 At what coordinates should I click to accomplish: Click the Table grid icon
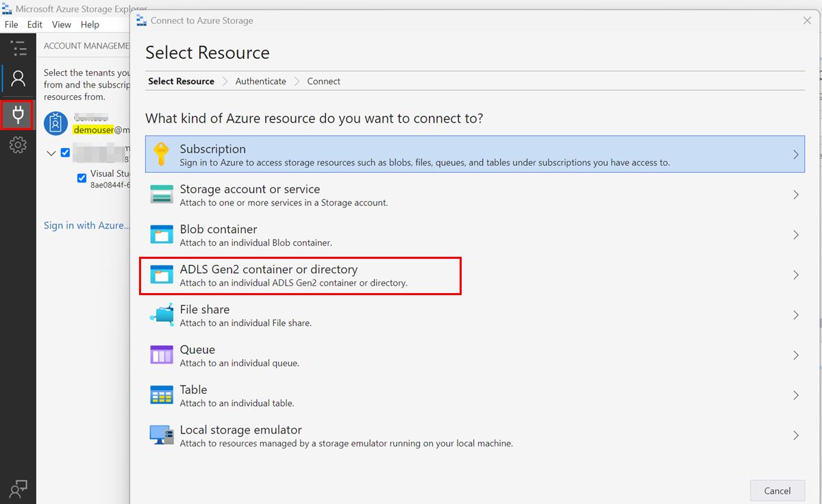tap(162, 395)
